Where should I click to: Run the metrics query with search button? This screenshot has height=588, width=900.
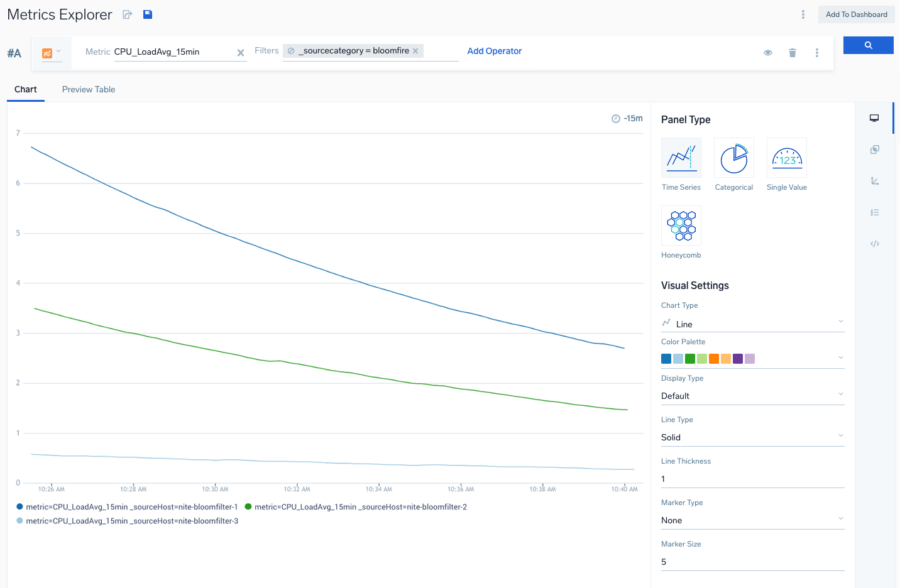pos(868,45)
